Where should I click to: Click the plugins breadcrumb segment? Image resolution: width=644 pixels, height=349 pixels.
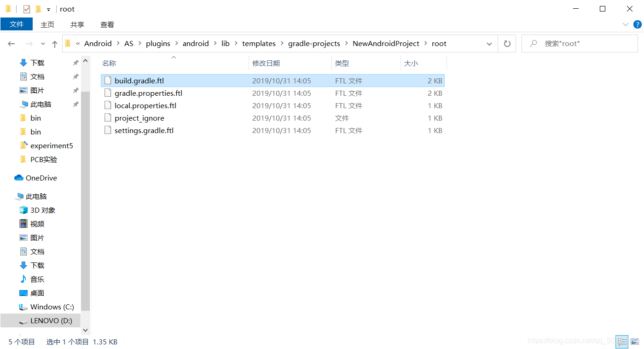click(x=158, y=43)
